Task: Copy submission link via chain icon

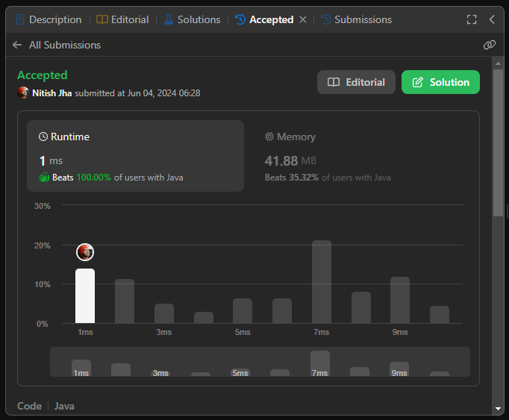Action: (490, 45)
